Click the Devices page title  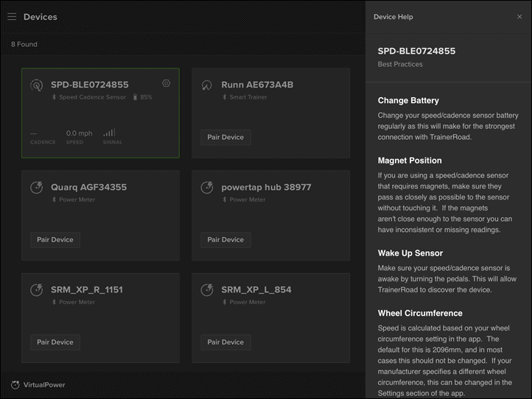click(x=41, y=17)
